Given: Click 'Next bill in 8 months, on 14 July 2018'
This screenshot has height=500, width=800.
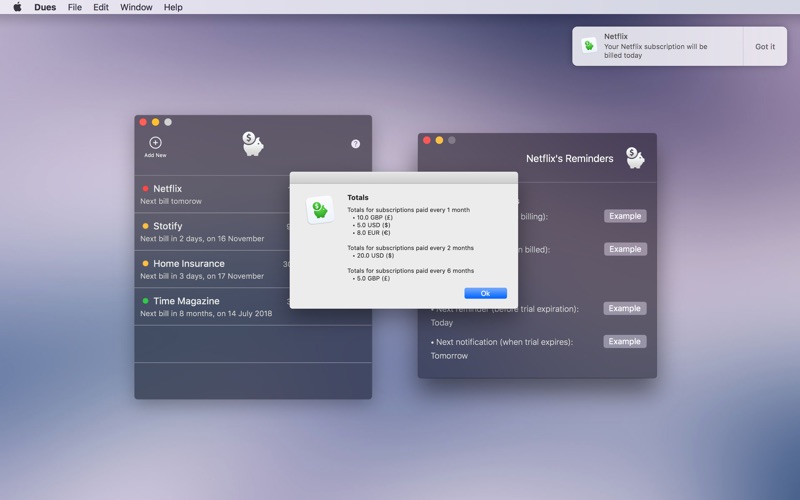Looking at the screenshot, I should (x=206, y=313).
